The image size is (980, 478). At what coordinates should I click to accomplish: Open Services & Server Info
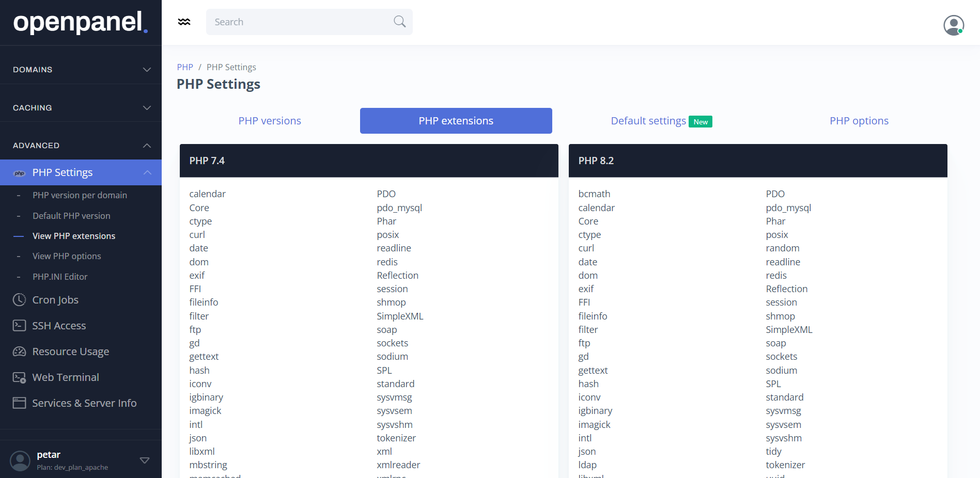[84, 403]
